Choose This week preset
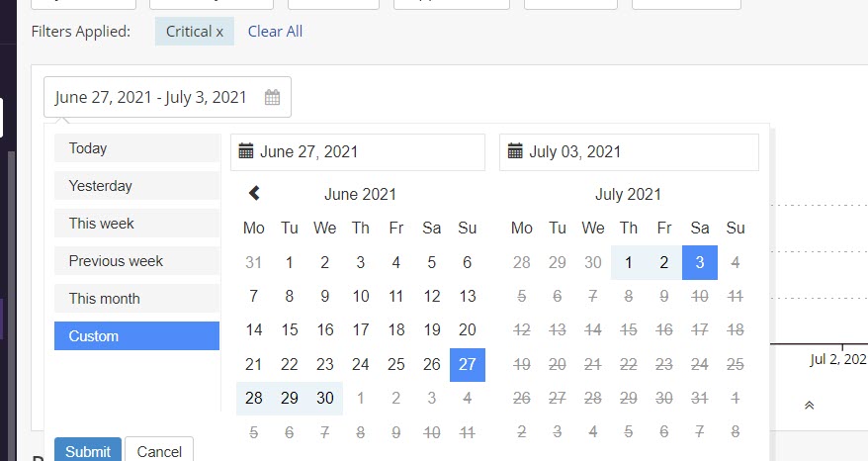Image resolution: width=868 pixels, height=461 pixels. click(x=136, y=224)
